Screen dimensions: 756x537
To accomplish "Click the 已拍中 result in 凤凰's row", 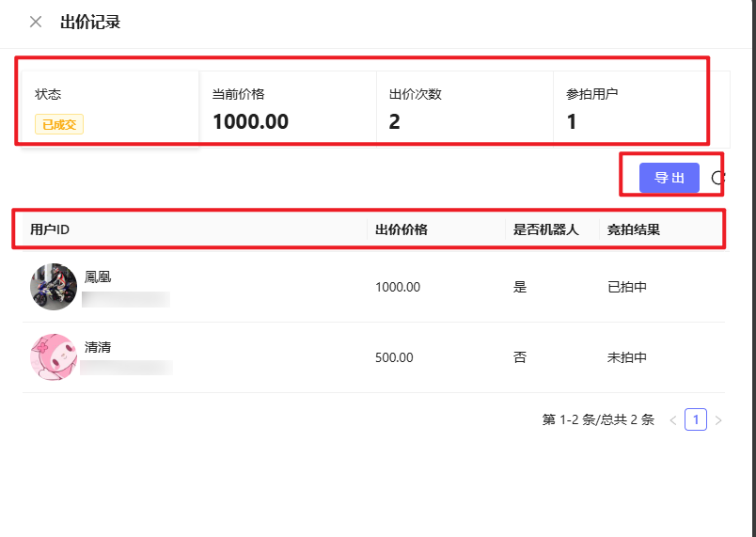I will pyautogui.click(x=627, y=287).
